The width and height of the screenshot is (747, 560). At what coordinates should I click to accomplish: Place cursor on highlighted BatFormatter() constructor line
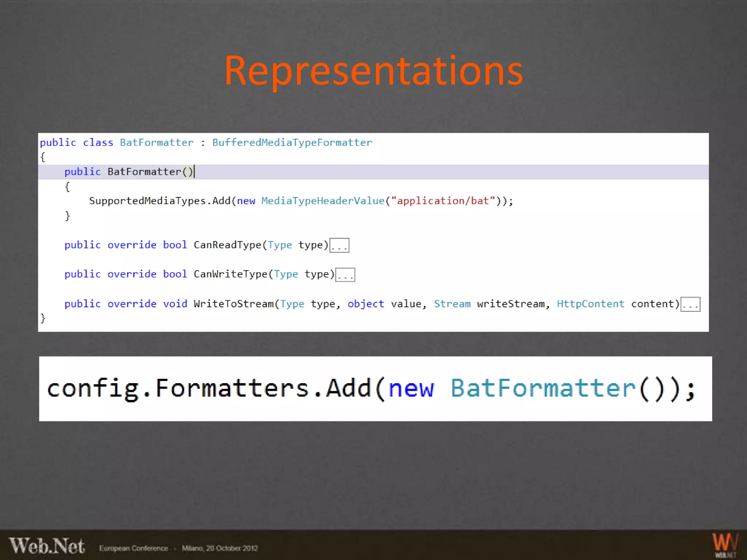point(150,172)
